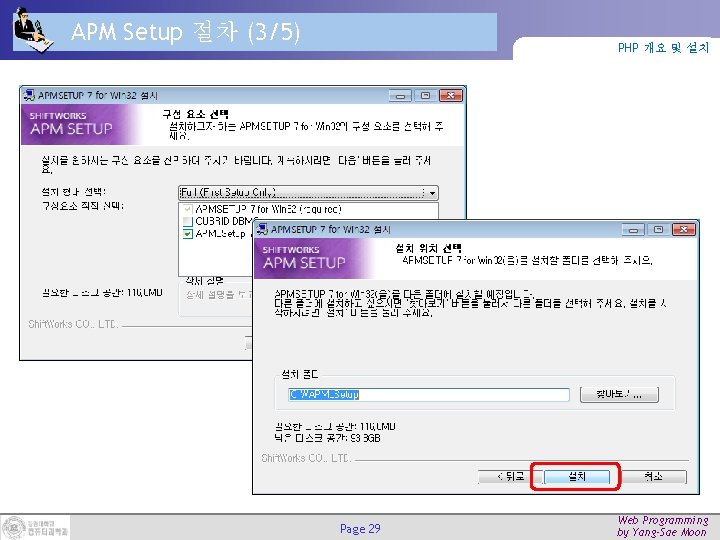Image resolution: width=720 pixels, height=540 pixels.
Task: Toggle the checked APM_Setup component checkbox
Action: click(187, 234)
